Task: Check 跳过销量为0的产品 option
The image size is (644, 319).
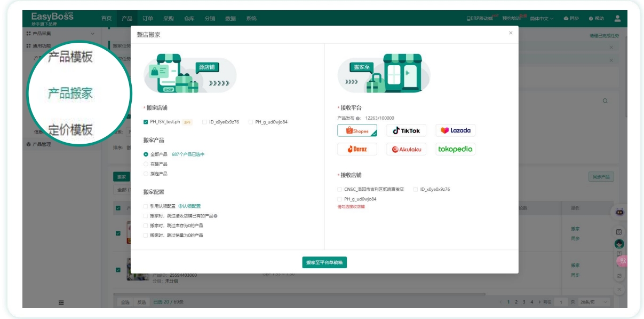Action: [x=146, y=235]
